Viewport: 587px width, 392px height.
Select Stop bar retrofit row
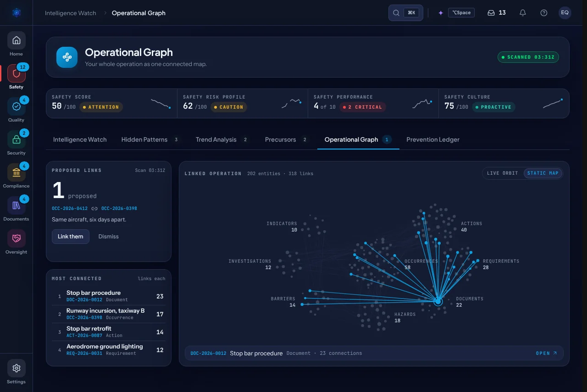[109, 332]
